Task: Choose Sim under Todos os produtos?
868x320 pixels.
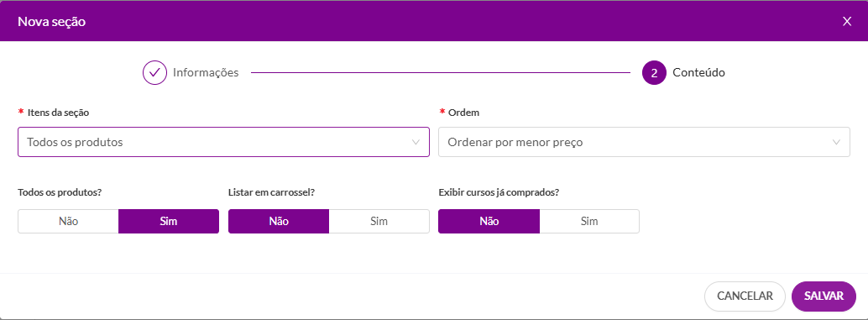Action: coord(169,222)
